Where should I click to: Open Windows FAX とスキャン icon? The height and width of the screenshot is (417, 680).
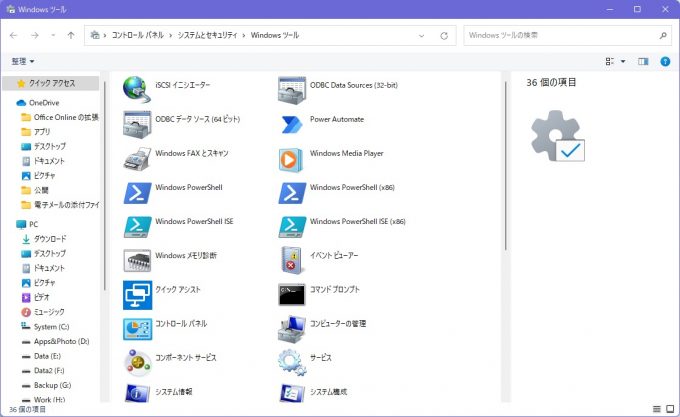click(137, 158)
